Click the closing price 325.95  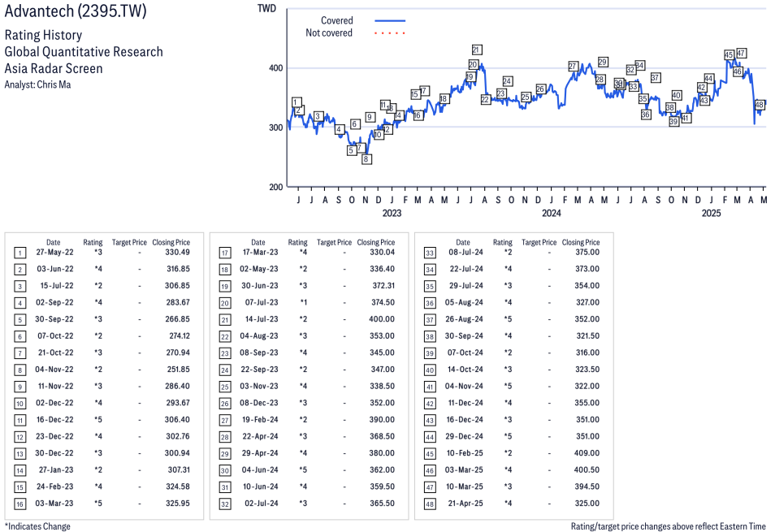pos(178,504)
